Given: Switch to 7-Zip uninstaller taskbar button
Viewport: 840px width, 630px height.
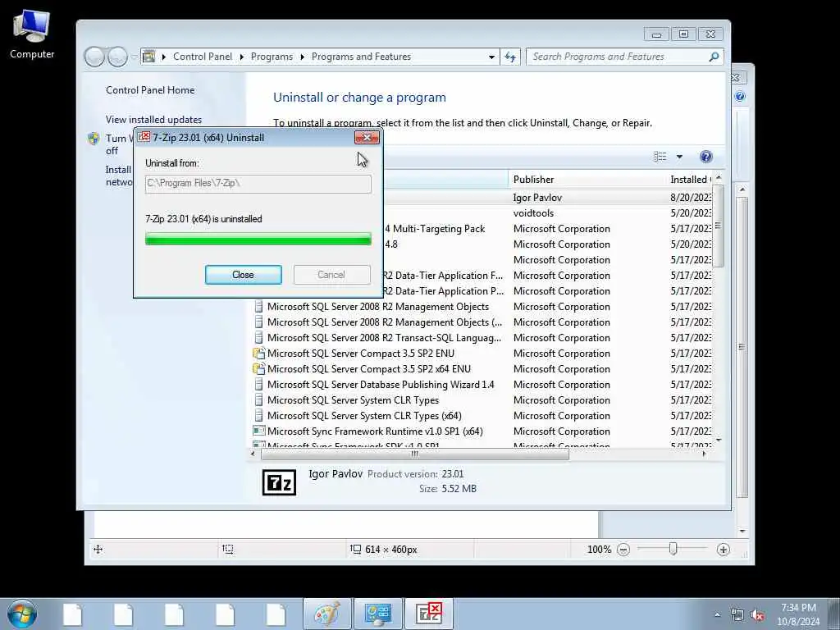Looking at the screenshot, I should click(x=429, y=614).
